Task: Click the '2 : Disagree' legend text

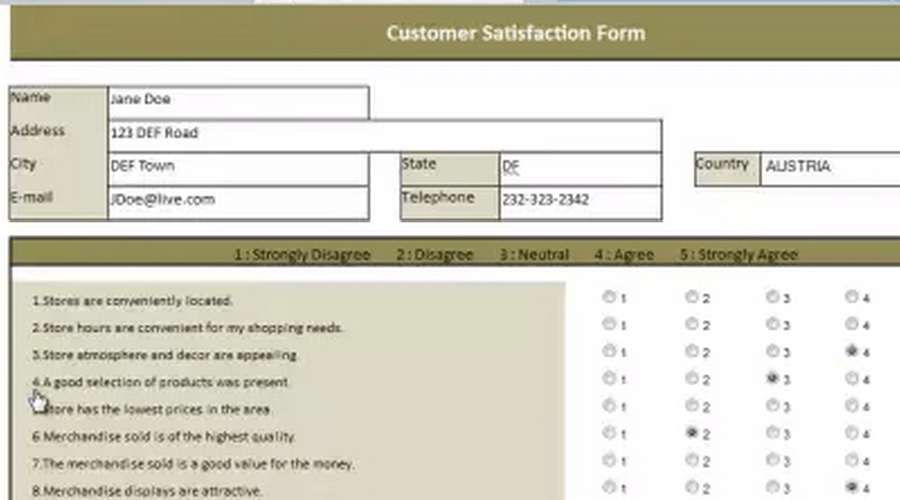Action: [435, 254]
